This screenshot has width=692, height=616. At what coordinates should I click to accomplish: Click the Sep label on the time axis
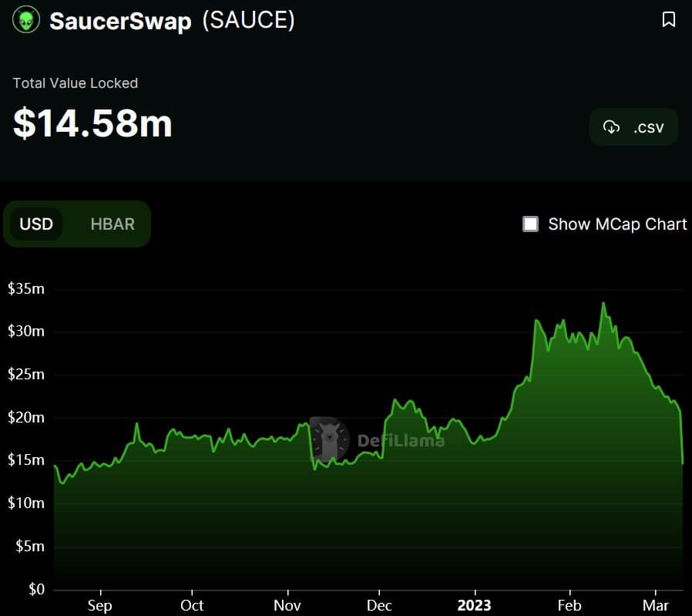point(99,605)
